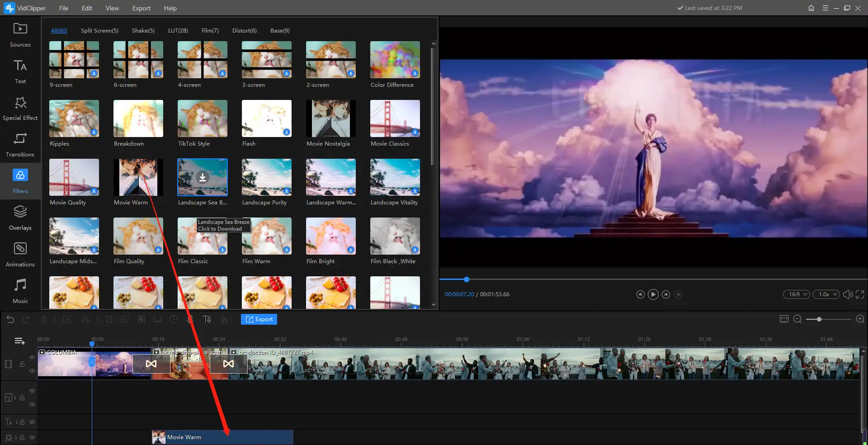The height and width of the screenshot is (445, 868).
Task: Toggle visibility eye of main video track
Action: 32,357
